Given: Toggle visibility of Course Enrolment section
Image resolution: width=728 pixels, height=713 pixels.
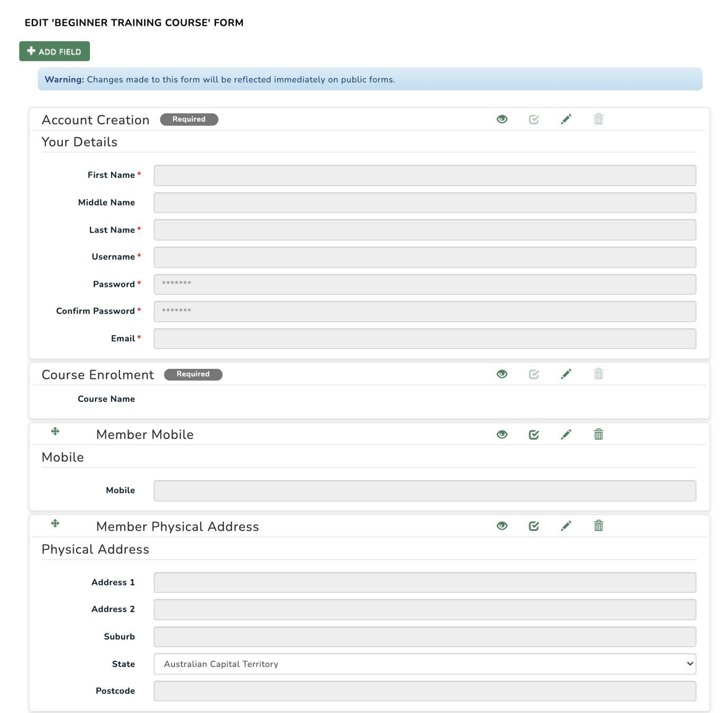Looking at the screenshot, I should [502, 374].
